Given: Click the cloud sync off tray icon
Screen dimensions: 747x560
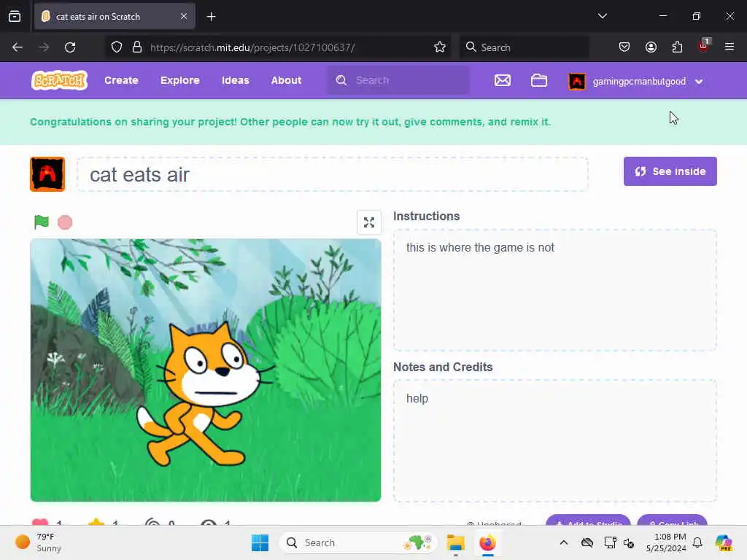Looking at the screenshot, I should tap(587, 542).
